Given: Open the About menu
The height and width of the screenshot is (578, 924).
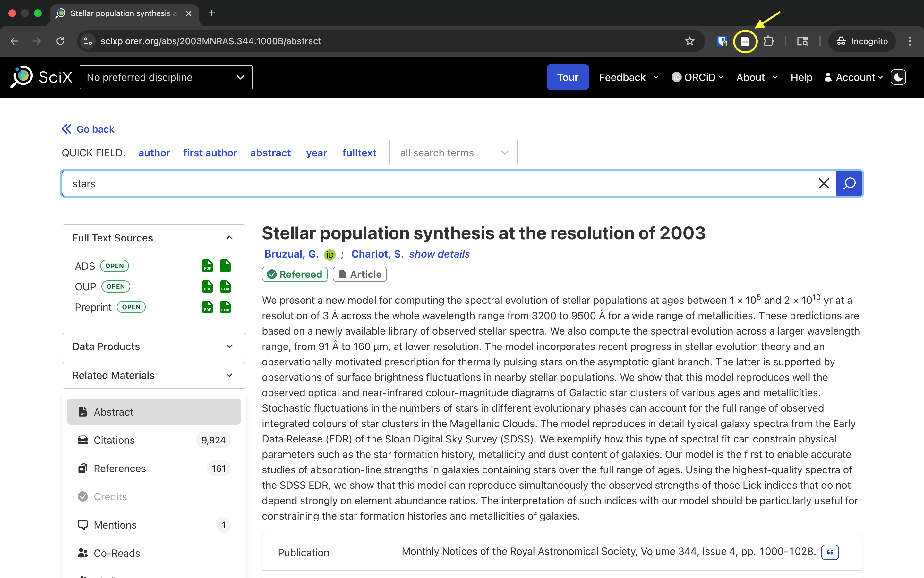Looking at the screenshot, I should [757, 77].
